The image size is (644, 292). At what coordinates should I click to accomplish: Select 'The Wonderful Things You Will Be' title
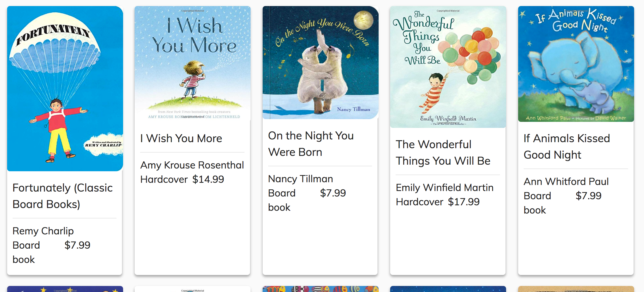click(x=443, y=153)
